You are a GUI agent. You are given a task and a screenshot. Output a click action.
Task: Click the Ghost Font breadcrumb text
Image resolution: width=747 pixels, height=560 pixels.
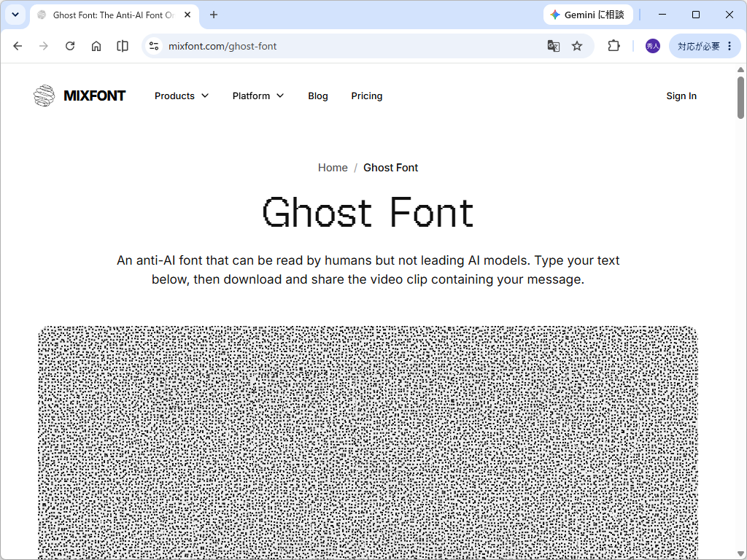(391, 168)
